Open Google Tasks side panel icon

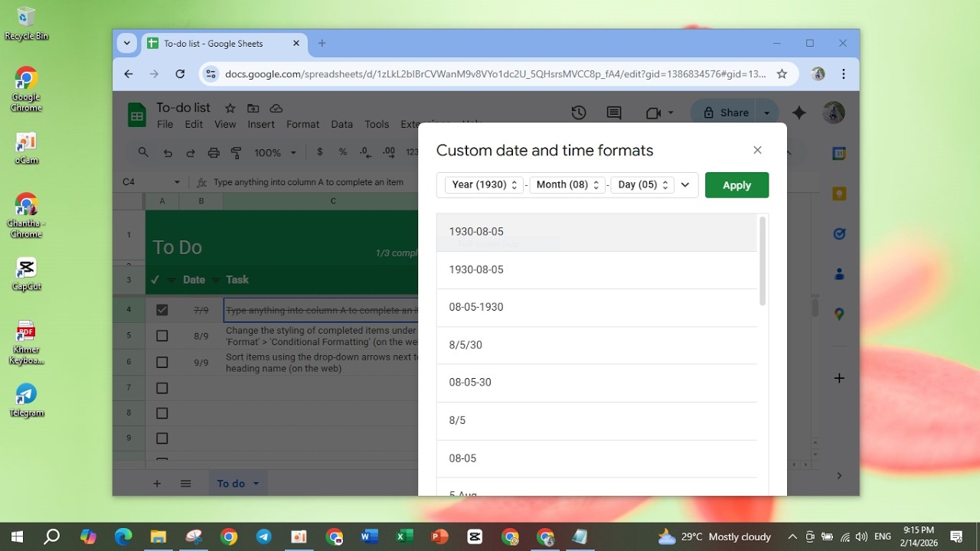coord(839,233)
